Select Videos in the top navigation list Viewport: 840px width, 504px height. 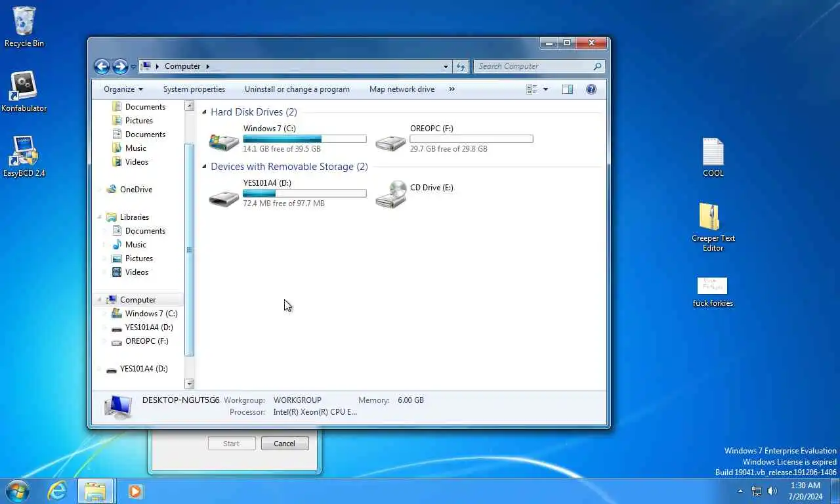tap(136, 162)
